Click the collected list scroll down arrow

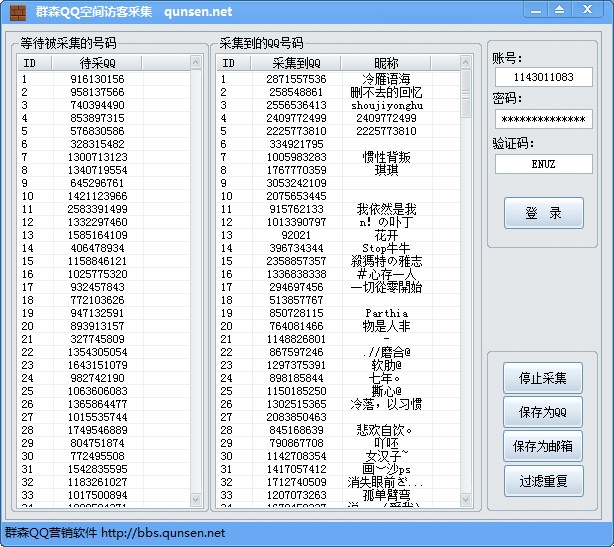point(465,499)
